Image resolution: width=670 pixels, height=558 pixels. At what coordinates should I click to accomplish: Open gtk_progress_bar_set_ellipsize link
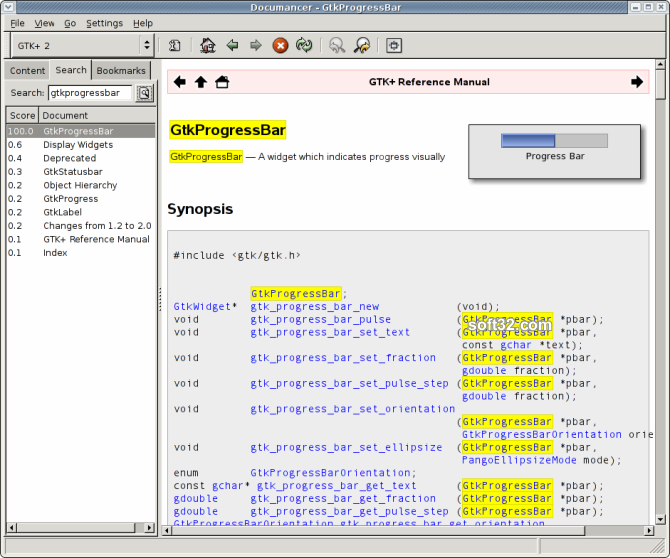pyautogui.click(x=346, y=447)
